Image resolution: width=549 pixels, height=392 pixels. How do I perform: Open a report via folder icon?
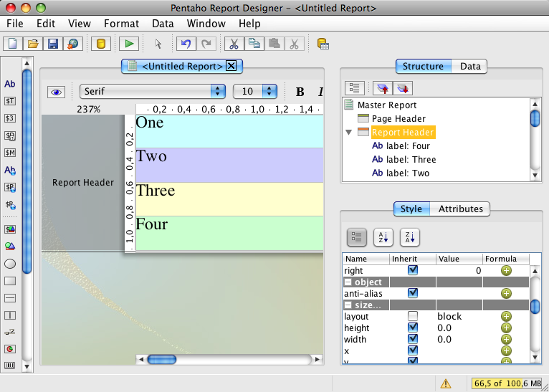click(x=32, y=44)
